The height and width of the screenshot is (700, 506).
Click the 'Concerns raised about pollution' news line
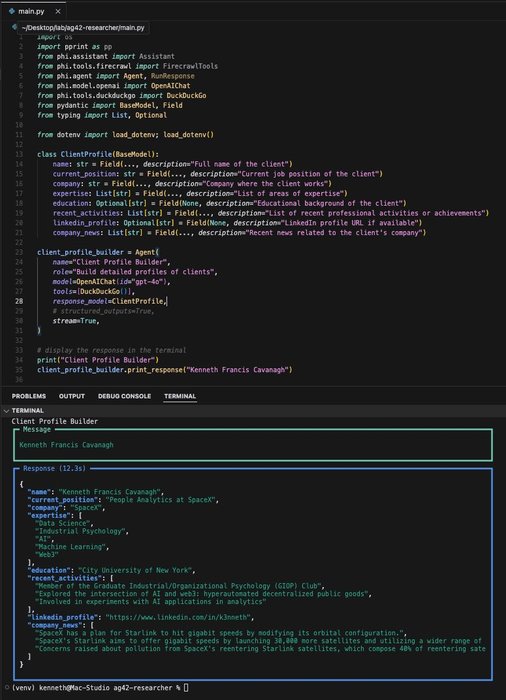[x=260, y=649]
